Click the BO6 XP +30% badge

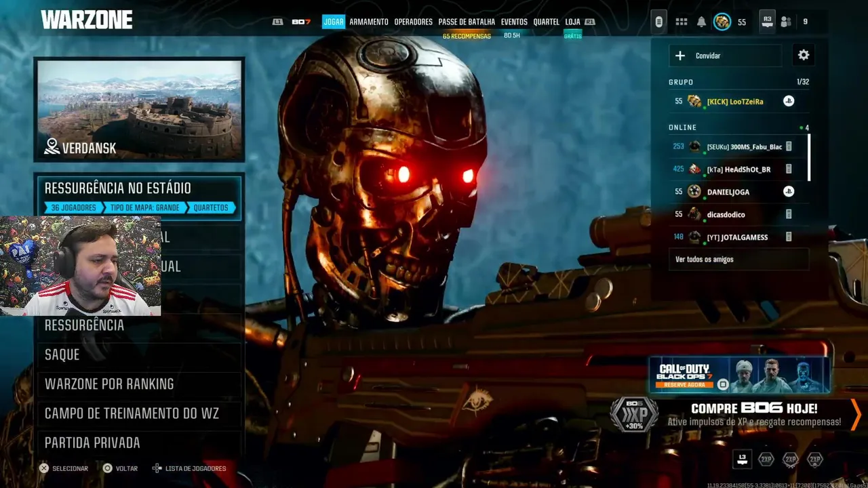click(634, 414)
